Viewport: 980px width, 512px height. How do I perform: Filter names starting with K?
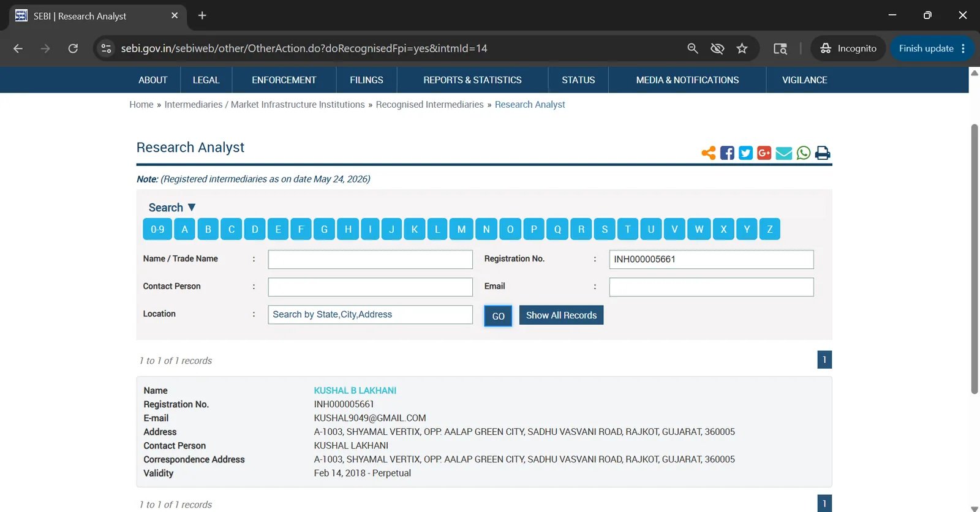[x=415, y=229]
